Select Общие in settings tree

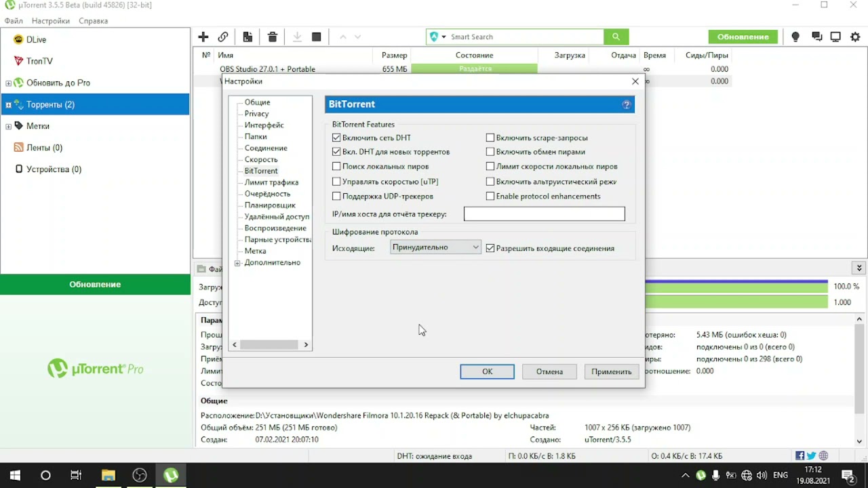point(257,102)
